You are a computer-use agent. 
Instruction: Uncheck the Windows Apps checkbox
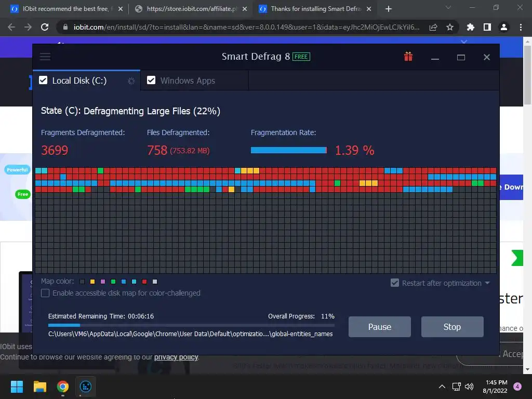pos(151,80)
